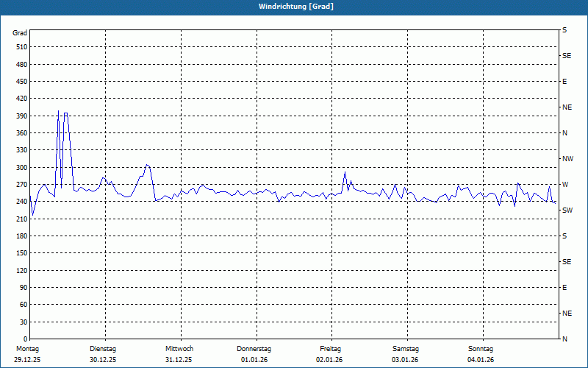Click the Montag day label
Image resolution: width=588 pixels, height=368 pixels.
click(x=27, y=348)
